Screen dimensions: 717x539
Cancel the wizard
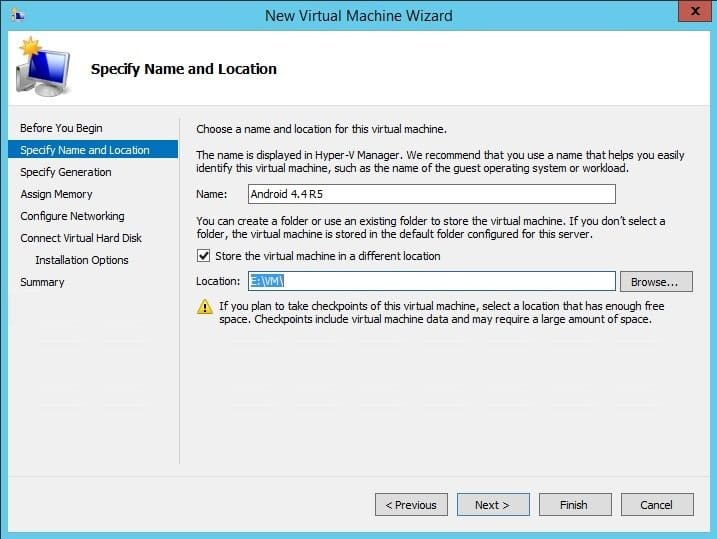tap(657, 504)
